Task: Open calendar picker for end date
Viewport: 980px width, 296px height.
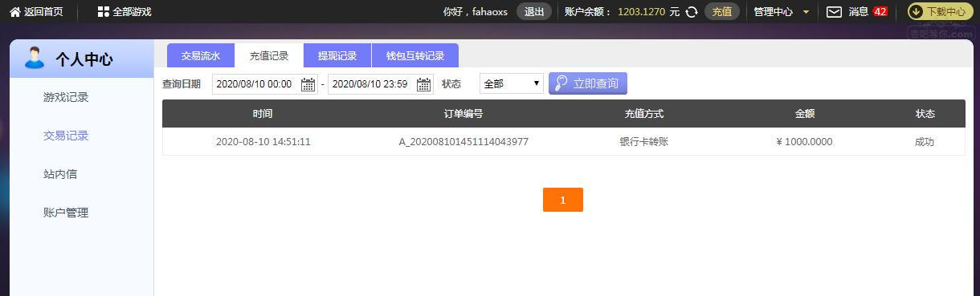Action: pyautogui.click(x=423, y=84)
